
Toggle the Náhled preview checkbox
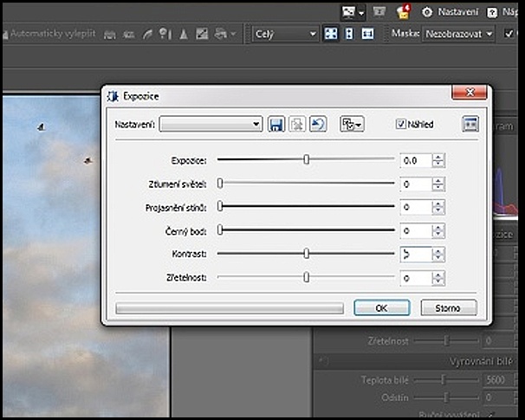400,125
